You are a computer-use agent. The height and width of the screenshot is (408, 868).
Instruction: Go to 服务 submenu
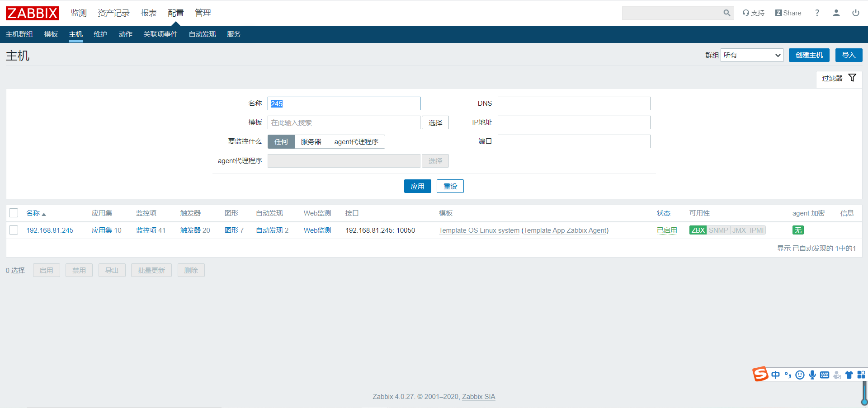point(234,34)
